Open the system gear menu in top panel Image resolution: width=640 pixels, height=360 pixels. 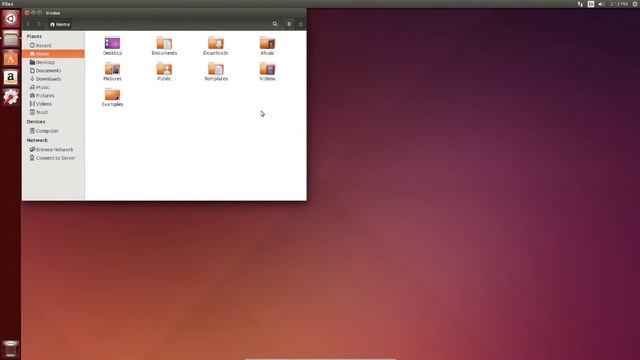coord(635,4)
